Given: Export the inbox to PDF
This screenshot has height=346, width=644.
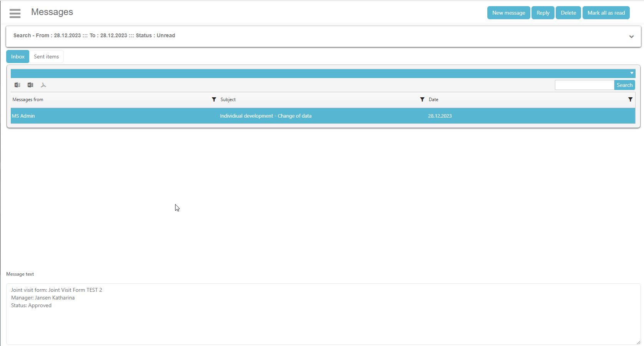Looking at the screenshot, I should pos(43,85).
